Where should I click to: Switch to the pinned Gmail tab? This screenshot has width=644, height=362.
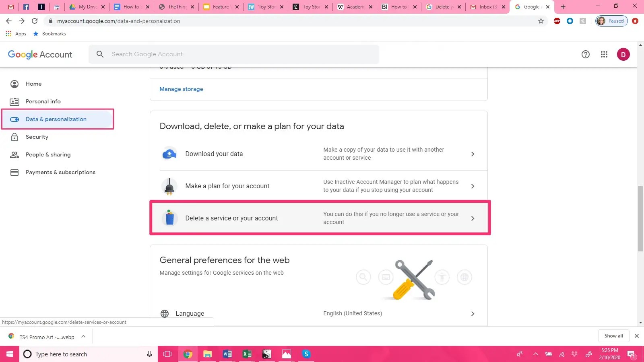coord(11,7)
